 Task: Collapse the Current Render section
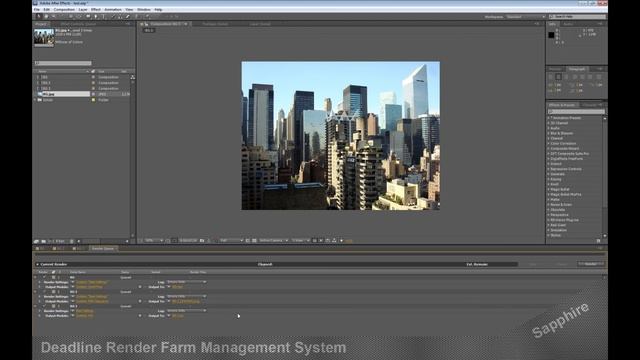(x=37, y=264)
